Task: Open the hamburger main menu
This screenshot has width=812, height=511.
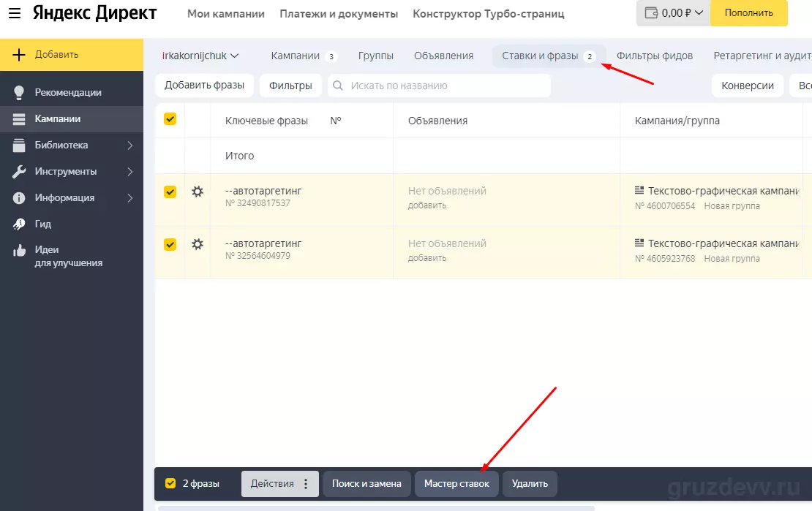Action: coord(15,13)
